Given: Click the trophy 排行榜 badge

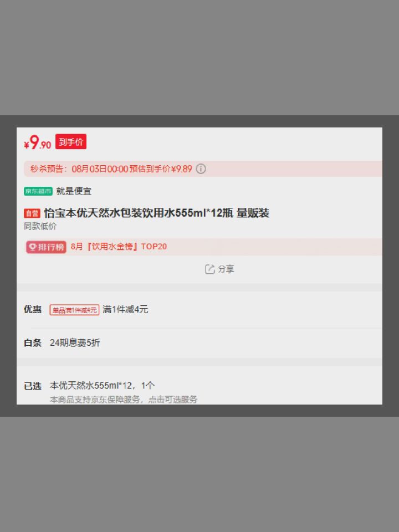Looking at the screenshot, I should [46, 247].
